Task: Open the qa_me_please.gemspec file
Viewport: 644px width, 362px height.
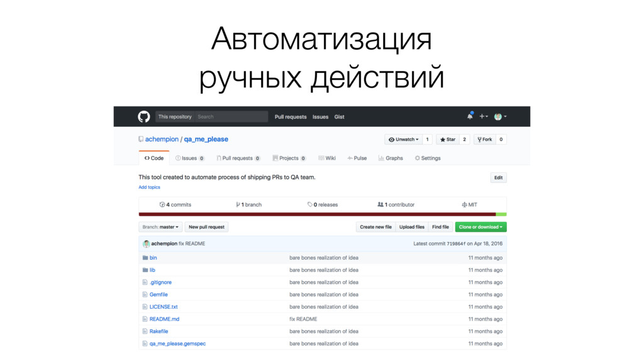Action: (x=177, y=344)
